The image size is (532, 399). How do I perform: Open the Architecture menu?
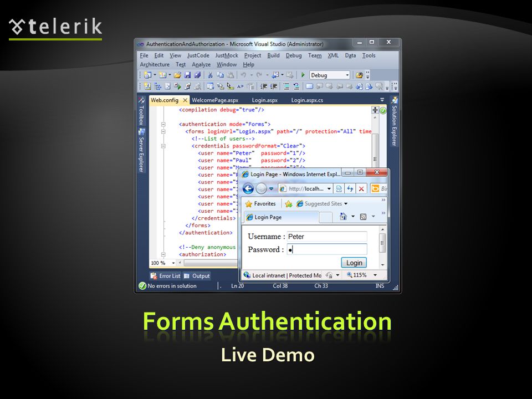point(155,64)
